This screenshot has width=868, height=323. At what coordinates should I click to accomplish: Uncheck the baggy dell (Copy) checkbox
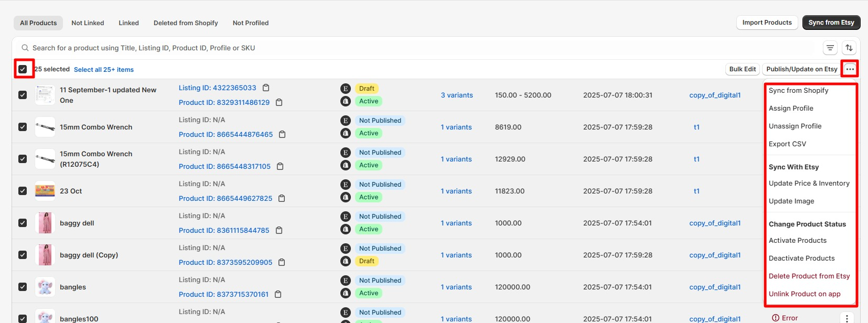[x=23, y=255]
